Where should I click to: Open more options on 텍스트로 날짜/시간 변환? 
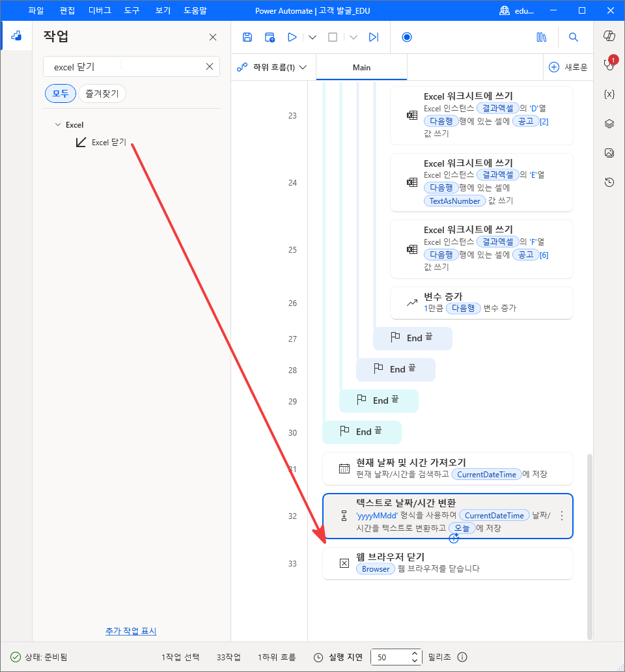click(x=562, y=516)
